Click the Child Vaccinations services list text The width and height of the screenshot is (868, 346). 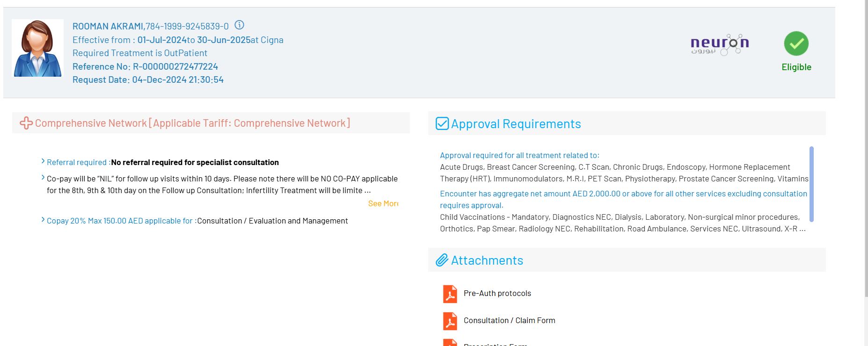[622, 223]
